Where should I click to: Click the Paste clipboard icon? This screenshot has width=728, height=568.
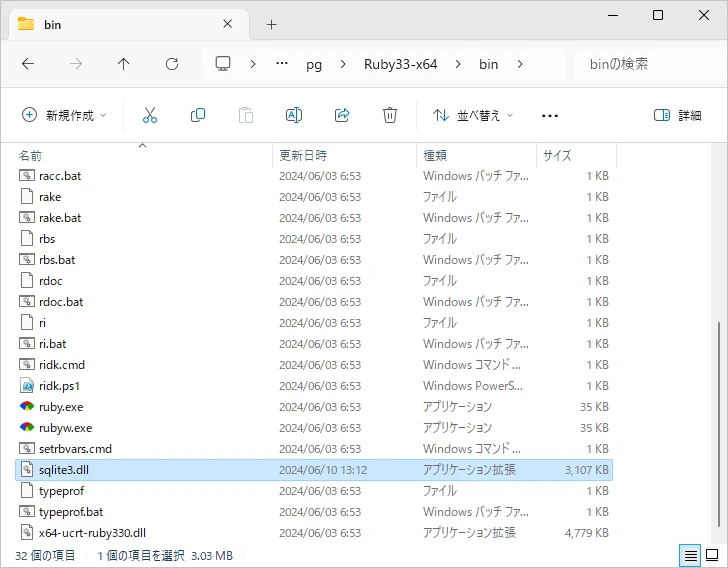[x=246, y=115]
